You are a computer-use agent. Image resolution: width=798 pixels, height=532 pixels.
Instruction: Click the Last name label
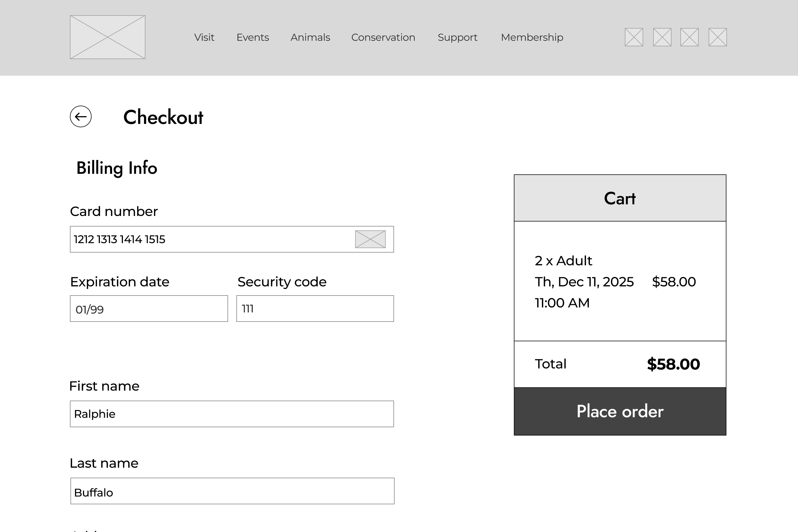point(104,463)
